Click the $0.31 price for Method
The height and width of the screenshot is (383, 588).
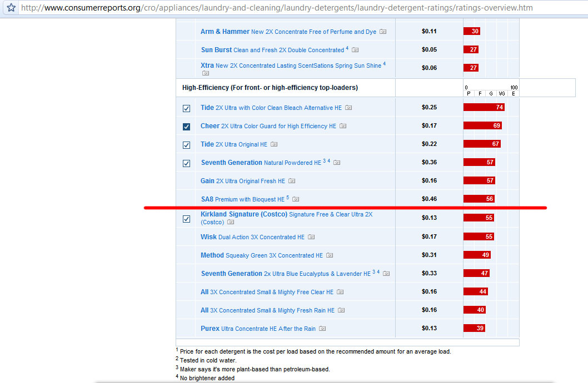pyautogui.click(x=430, y=255)
